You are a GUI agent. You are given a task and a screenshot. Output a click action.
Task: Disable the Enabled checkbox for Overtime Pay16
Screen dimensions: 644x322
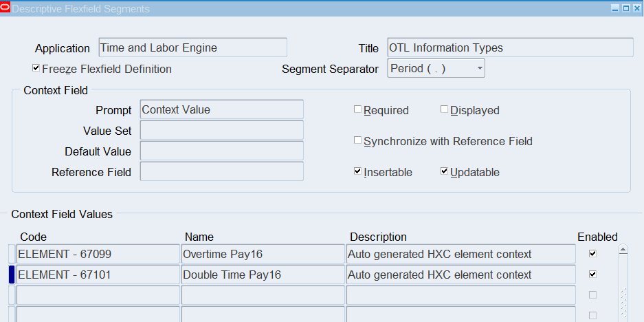(592, 254)
